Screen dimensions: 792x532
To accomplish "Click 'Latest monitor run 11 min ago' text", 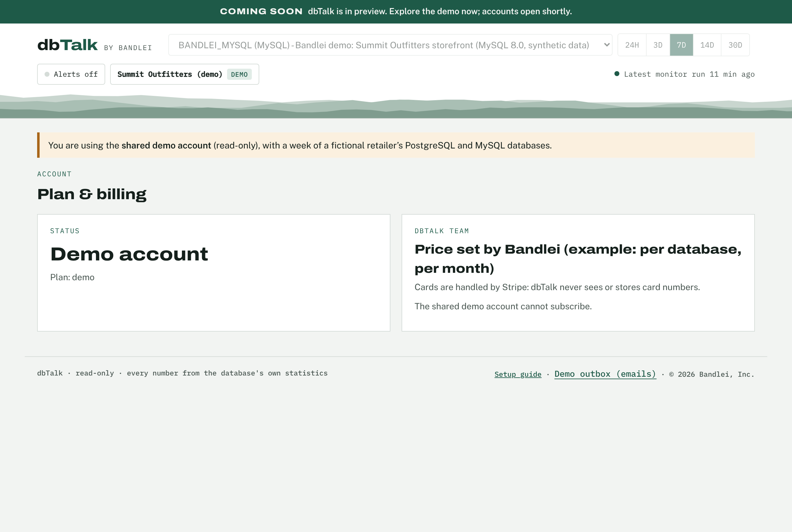I will (689, 74).
